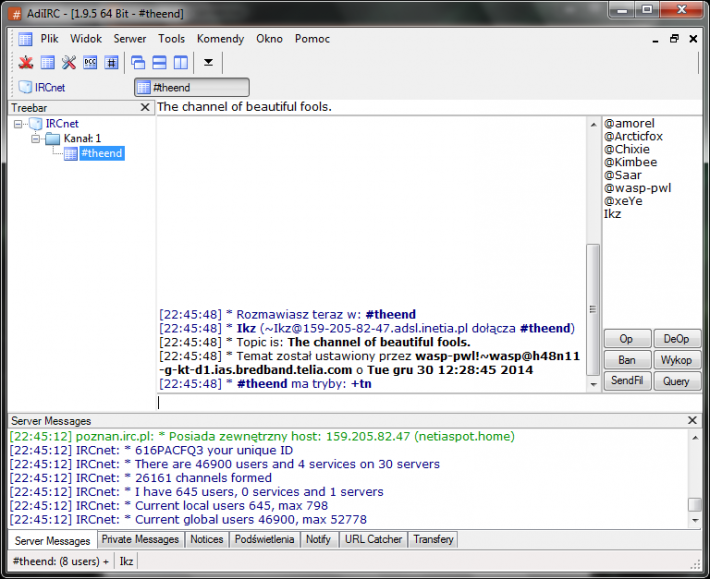Click the chat scrollbar down arrow
The image size is (710, 579).
pyautogui.click(x=593, y=385)
